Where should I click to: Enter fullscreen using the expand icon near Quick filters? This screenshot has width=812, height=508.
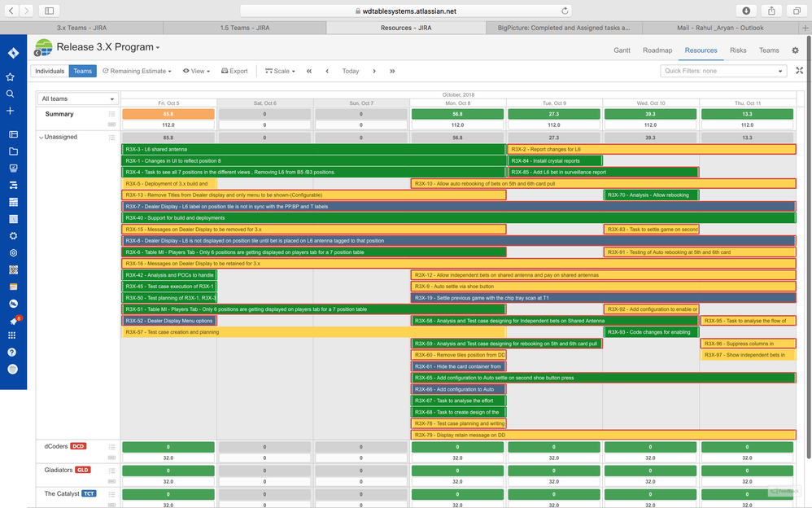(x=800, y=71)
